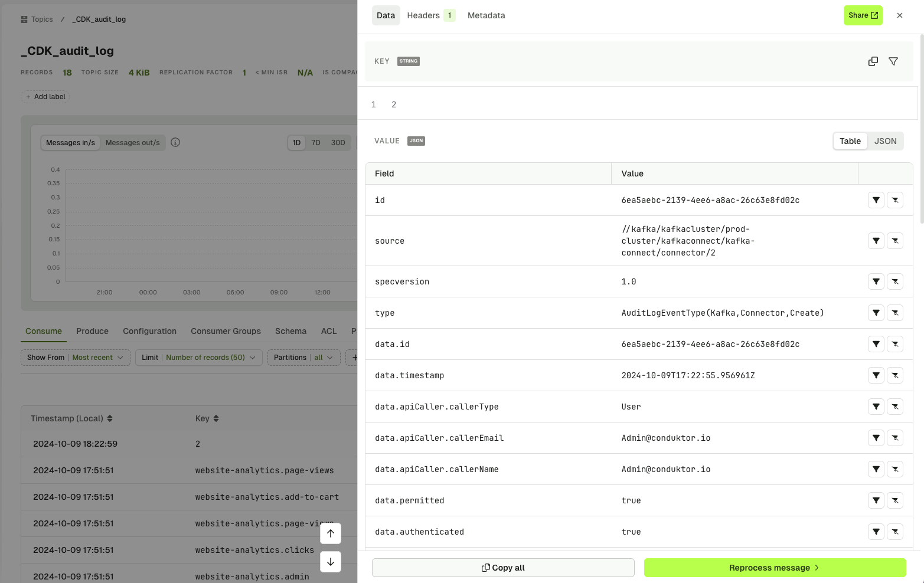Click the info icon beside Messages out/s
Viewport: 924px width, 583px height.
tap(175, 142)
